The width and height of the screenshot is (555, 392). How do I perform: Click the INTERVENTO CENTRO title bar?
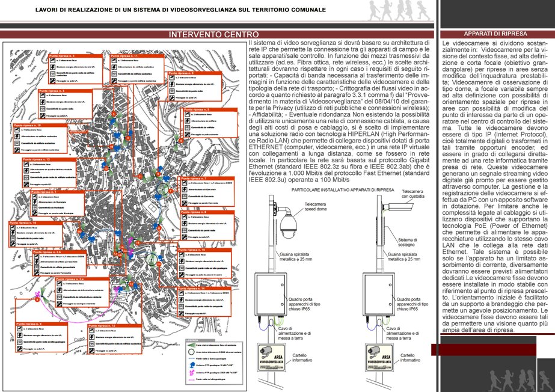217,34
